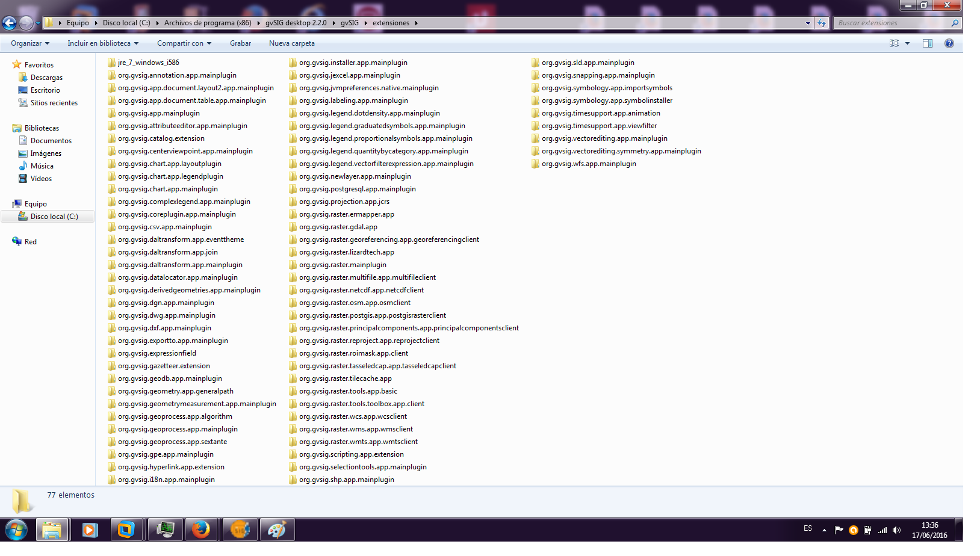Select org.gvsig.postgresql.app.mainplugin folder icon
Screen dimensions: 980x556
pyautogui.click(x=293, y=189)
